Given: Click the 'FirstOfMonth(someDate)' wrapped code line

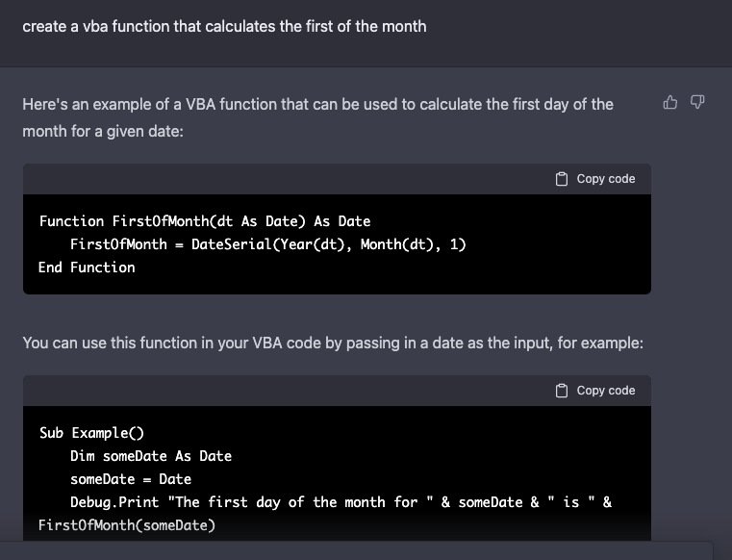Looking at the screenshot, I should [127, 525].
